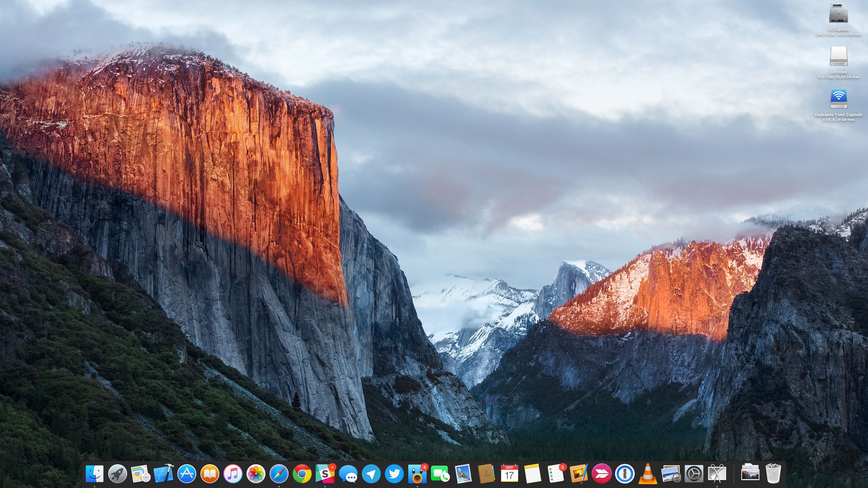Open the Maps app
Screen dimensions: 868x488
click(140, 474)
